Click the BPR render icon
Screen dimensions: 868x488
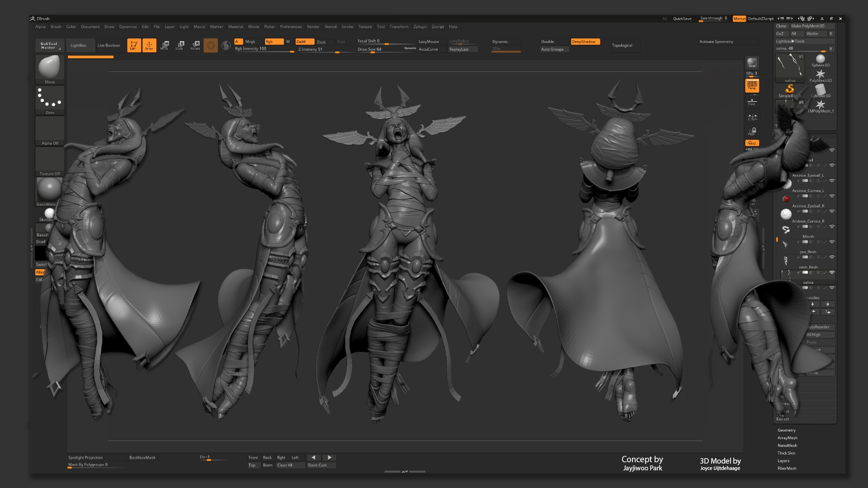pos(752,63)
